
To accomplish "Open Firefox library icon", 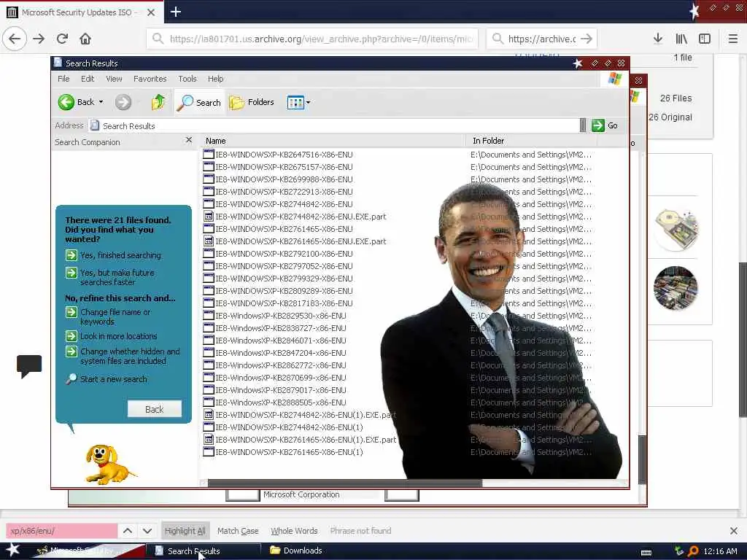I will [x=681, y=39].
